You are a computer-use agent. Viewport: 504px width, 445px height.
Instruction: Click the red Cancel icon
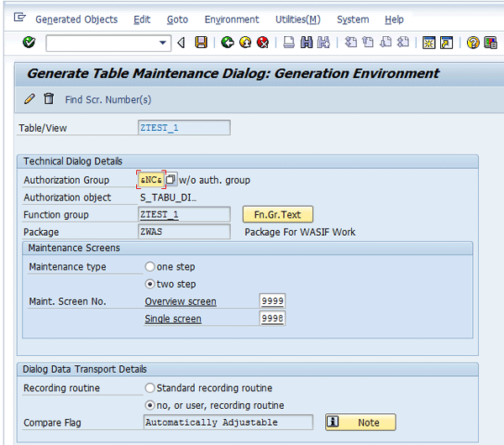262,42
